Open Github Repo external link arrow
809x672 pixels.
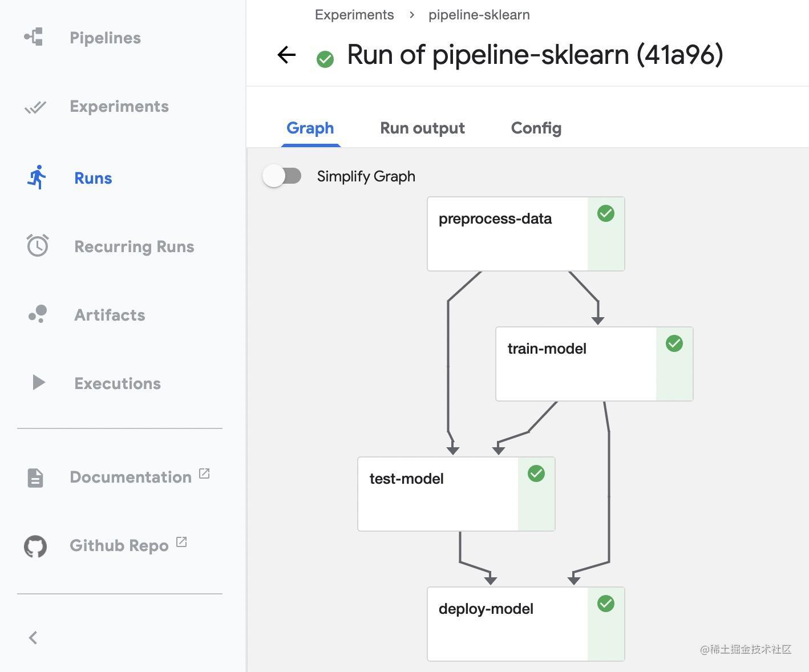click(181, 542)
